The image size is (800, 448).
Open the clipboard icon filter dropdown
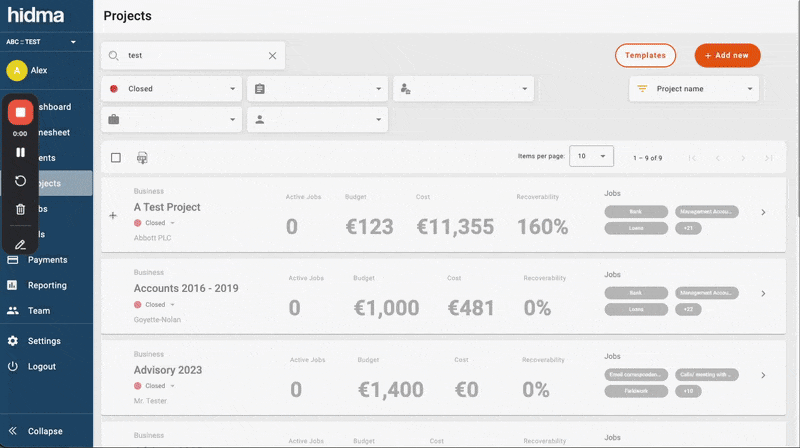[x=317, y=89]
